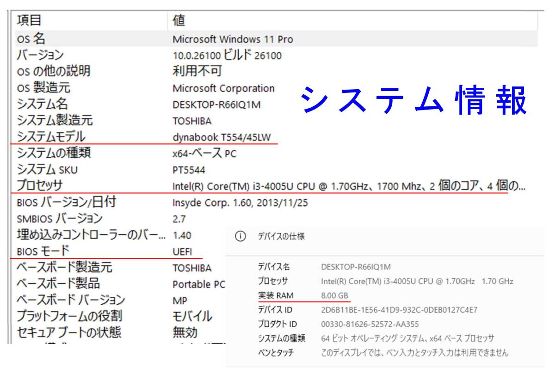The height and width of the screenshot is (392, 555).
Task: Click the Microsoft Corporation value
Action: click(x=223, y=88)
